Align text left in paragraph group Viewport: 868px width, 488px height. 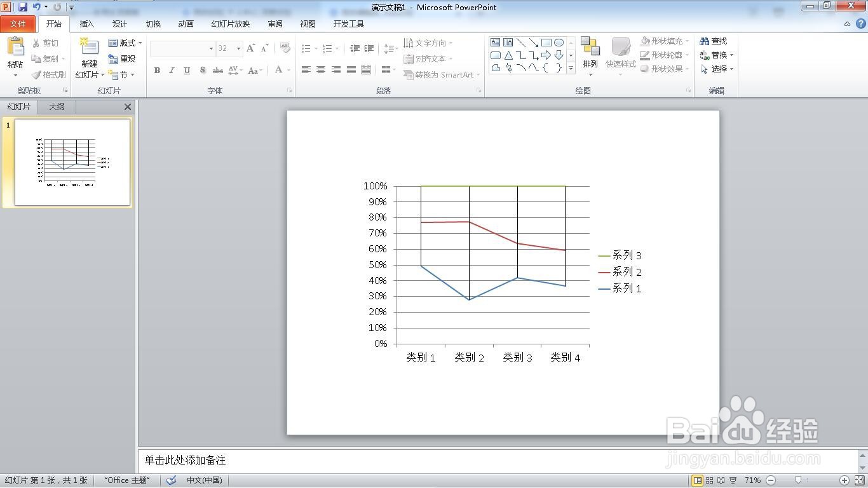(x=306, y=70)
